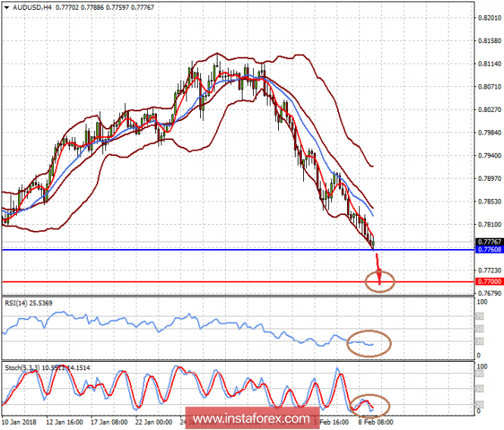Image resolution: width=504 pixels, height=430 pixels.
Task: Click the triangle icon beside AUDUSD,H4 title
Action: click(x=6, y=6)
